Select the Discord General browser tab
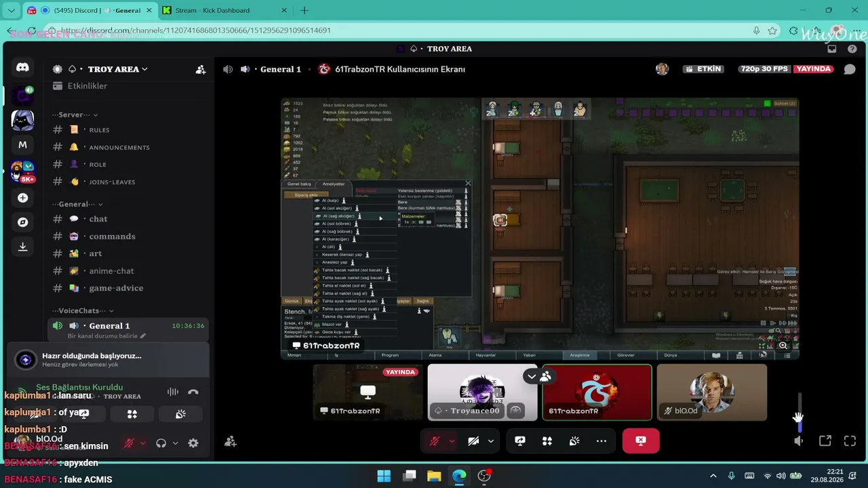The image size is (868, 488). 90,10
